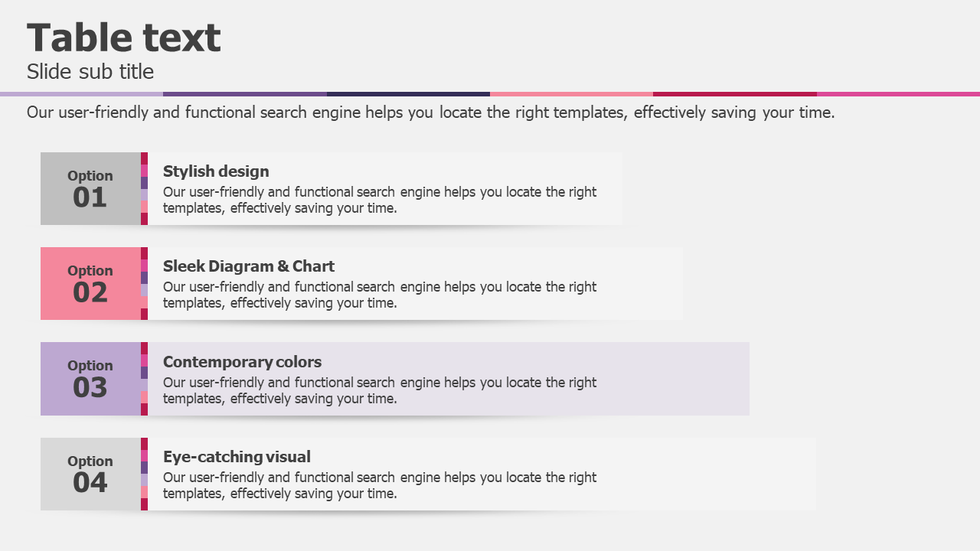Screen dimensions: 980x551
Task: Select the purple "Option 03" box
Action: [90, 379]
